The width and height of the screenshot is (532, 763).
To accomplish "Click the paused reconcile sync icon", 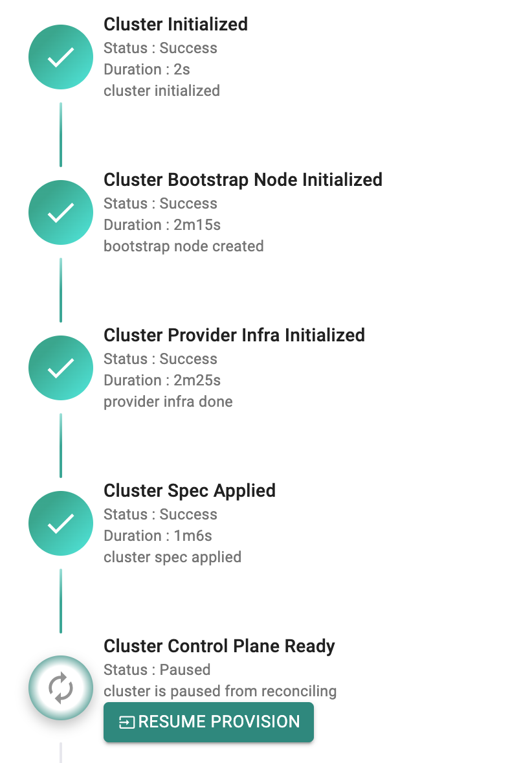I will [x=61, y=688].
